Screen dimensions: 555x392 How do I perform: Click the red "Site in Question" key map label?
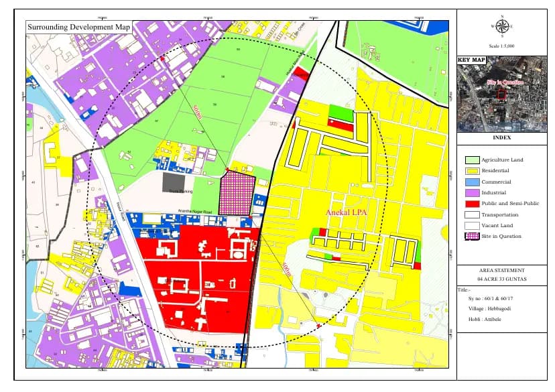pos(505,82)
